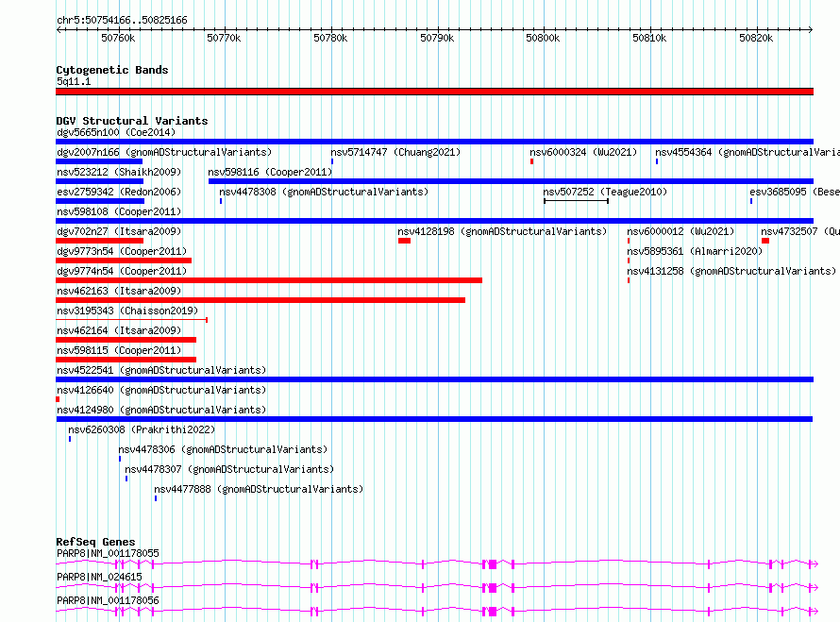Click the 50810k ruler mark
This screenshot has height=622, width=840.
coord(649,38)
